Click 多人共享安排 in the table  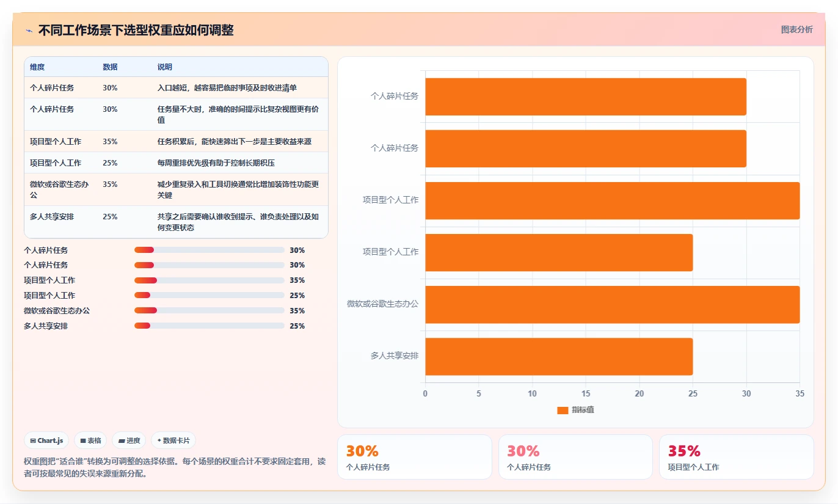point(52,216)
